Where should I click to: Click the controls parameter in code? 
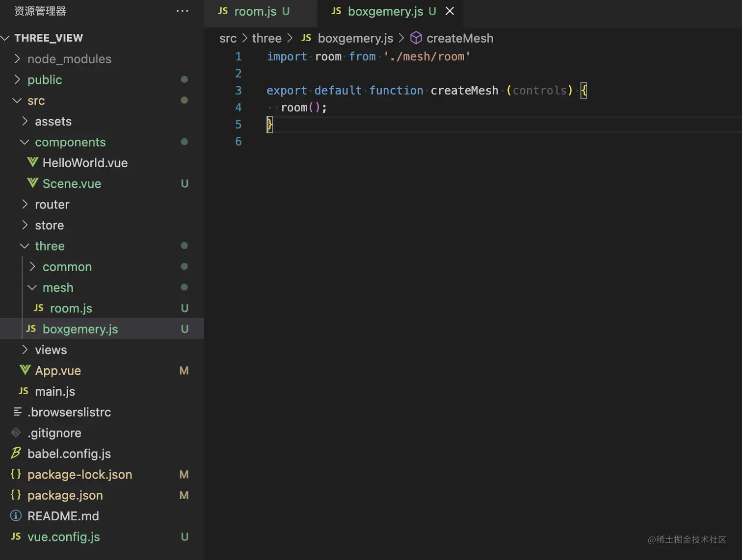tap(539, 90)
